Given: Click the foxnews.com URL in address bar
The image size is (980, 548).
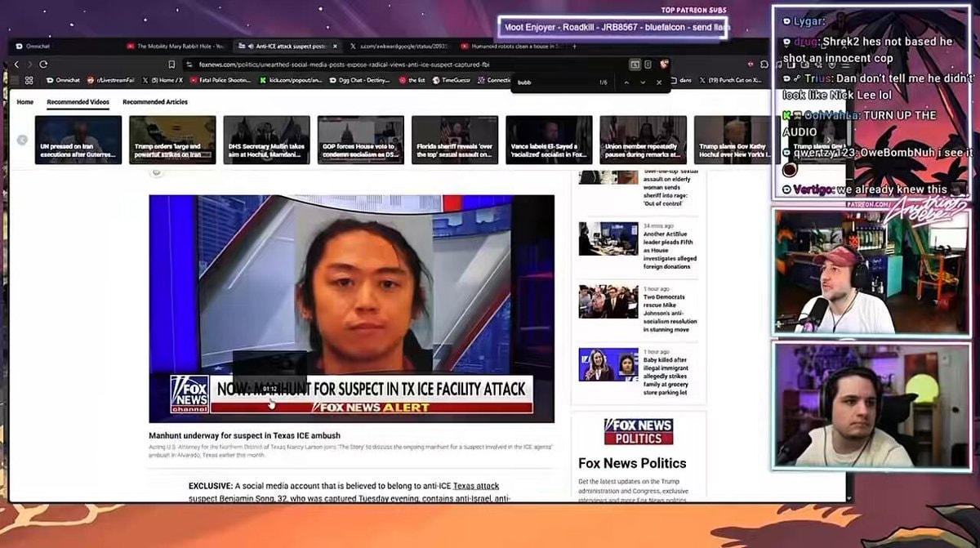Looking at the screenshot, I should [343, 65].
